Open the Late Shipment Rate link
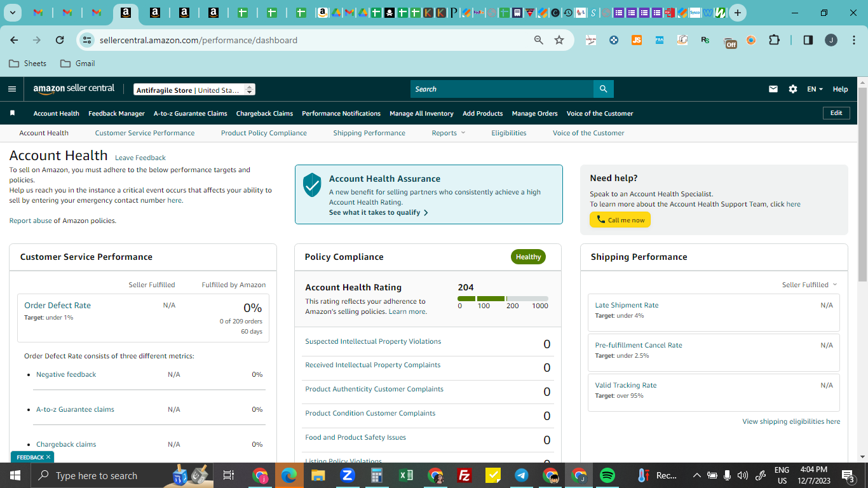This screenshot has width=868, height=488. (627, 305)
